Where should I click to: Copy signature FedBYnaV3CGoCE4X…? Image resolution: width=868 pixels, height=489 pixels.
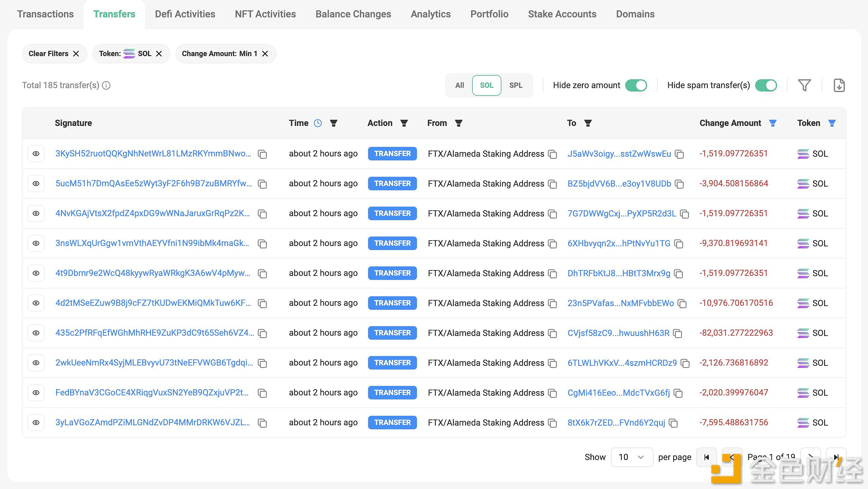click(262, 393)
